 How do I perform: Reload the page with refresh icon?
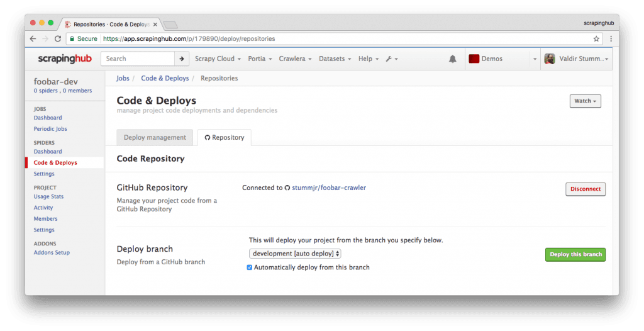(58, 38)
